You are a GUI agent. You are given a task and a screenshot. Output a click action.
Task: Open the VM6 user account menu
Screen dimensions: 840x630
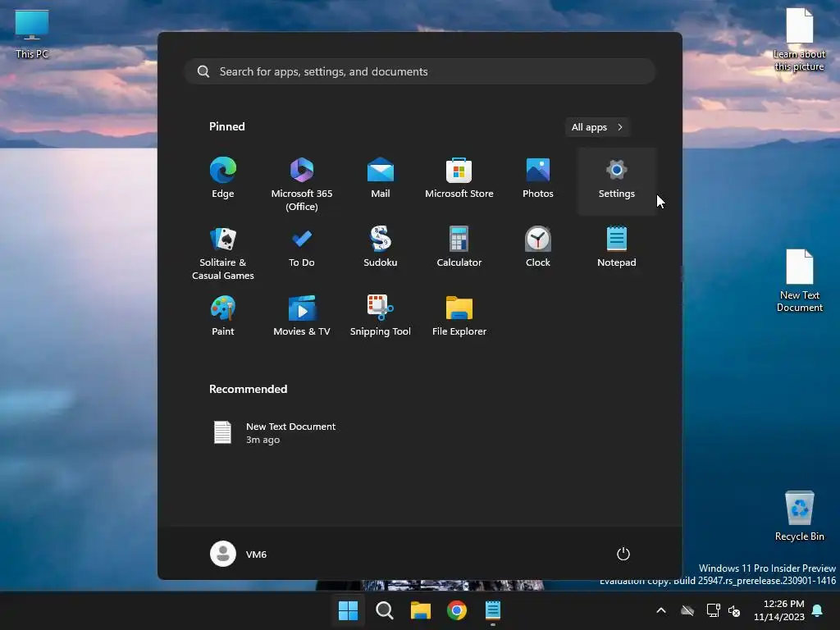point(239,554)
